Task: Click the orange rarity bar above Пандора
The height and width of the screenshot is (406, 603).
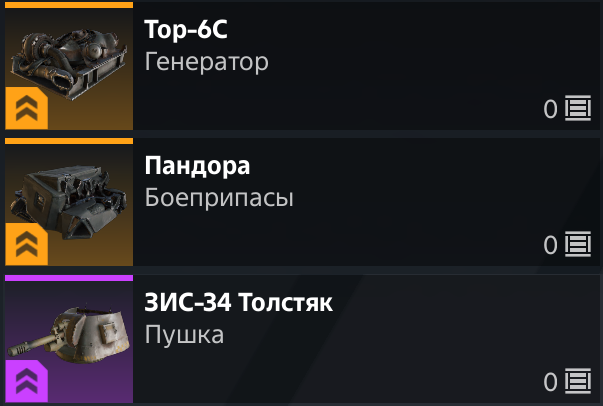Action: click(x=69, y=141)
